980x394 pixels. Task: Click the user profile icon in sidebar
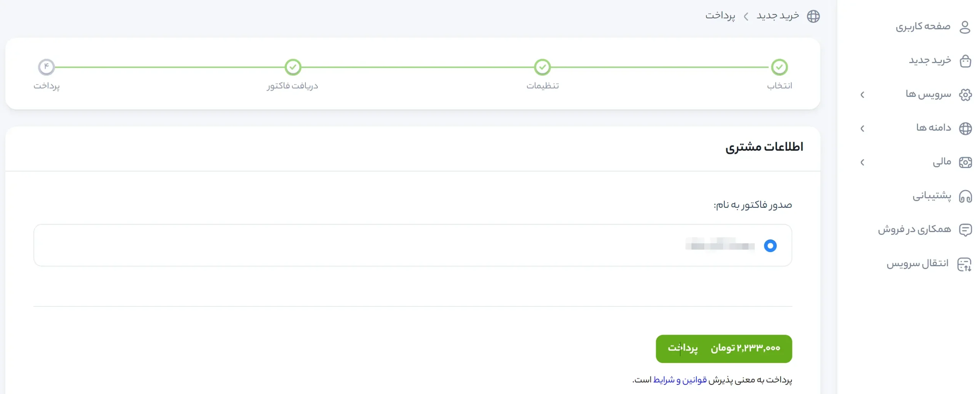pyautogui.click(x=965, y=27)
